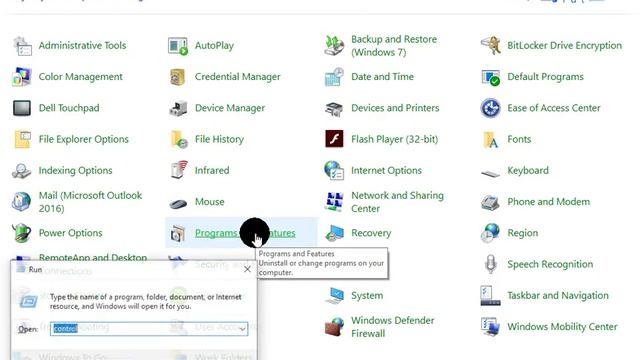Open the Date and Time icon
Viewport: 640px width, 360px height.
pyautogui.click(x=334, y=77)
